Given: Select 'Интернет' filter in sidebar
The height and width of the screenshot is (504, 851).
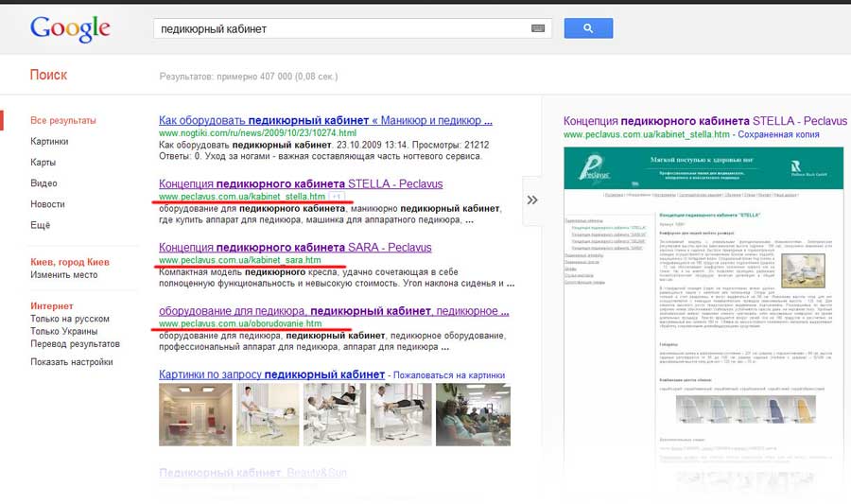Looking at the screenshot, I should click(x=52, y=306).
